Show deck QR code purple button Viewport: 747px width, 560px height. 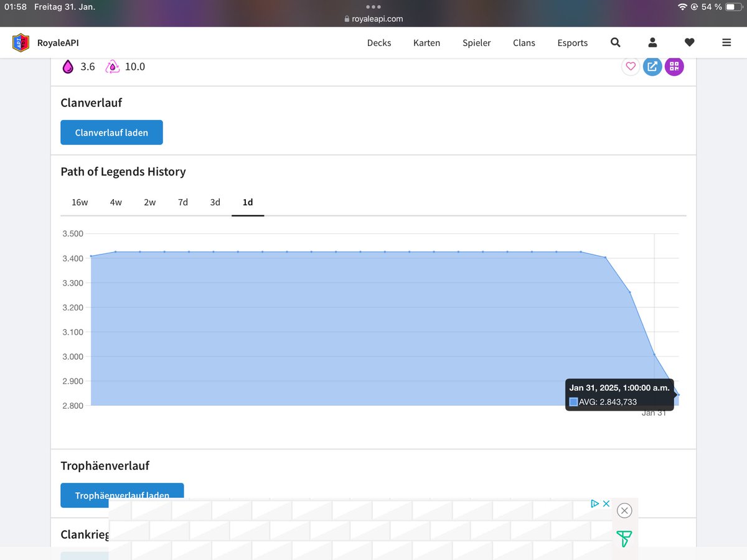(674, 67)
